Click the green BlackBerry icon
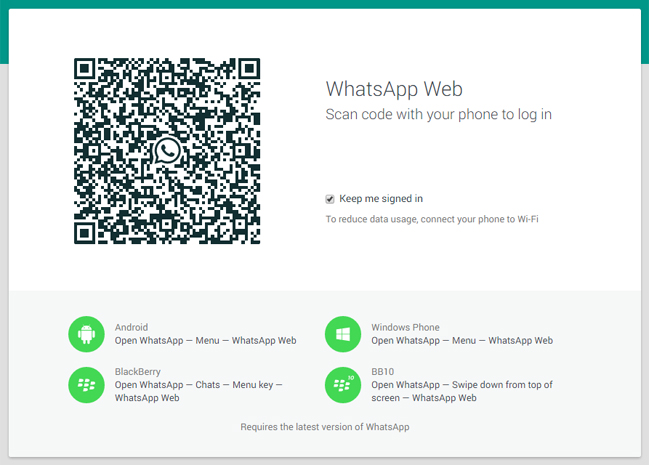The width and height of the screenshot is (649, 465). (x=86, y=385)
